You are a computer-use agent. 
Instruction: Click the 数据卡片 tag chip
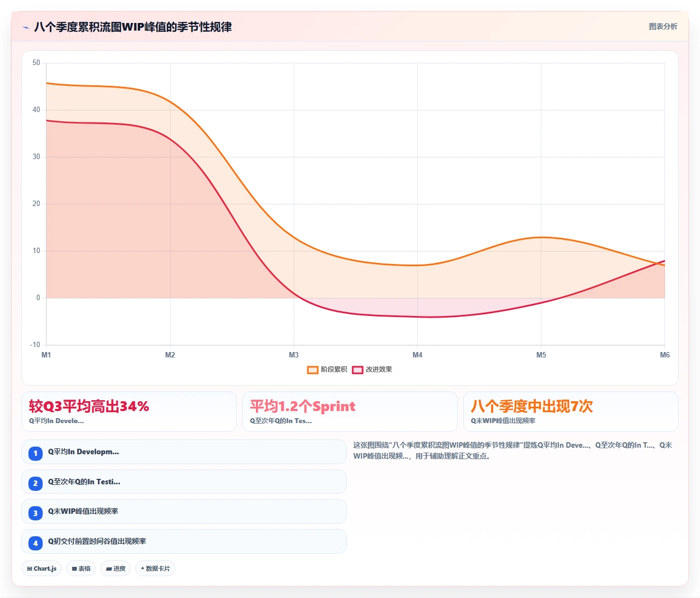point(155,568)
